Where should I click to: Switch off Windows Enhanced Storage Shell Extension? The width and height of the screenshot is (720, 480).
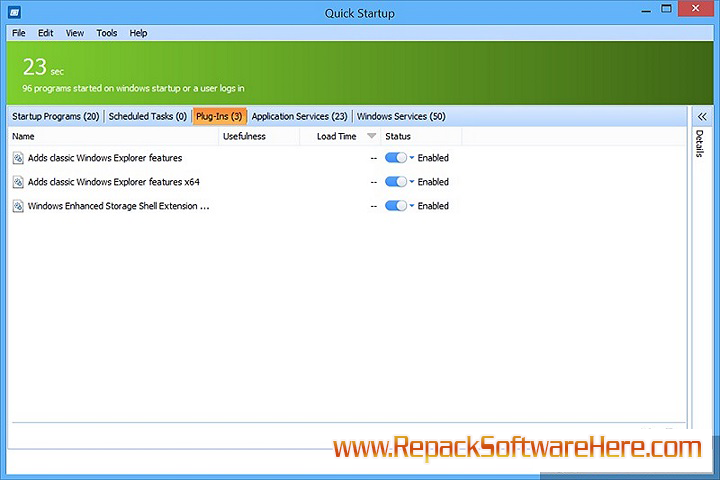[x=395, y=205]
